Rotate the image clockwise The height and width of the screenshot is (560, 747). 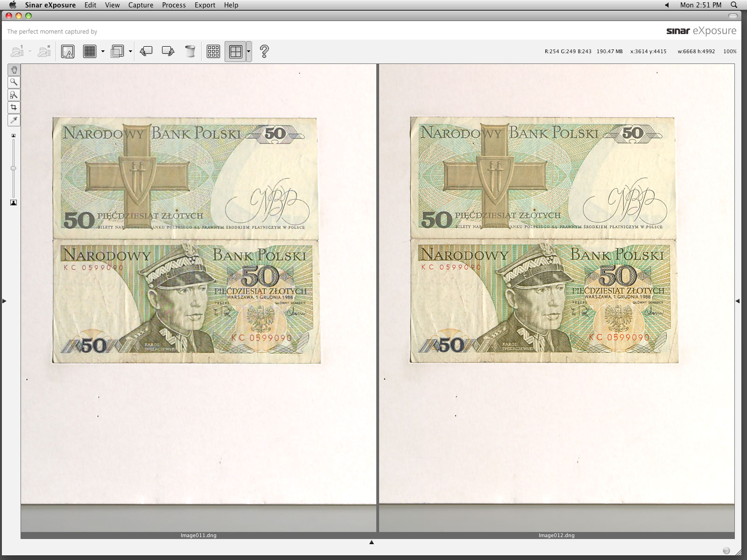[168, 51]
